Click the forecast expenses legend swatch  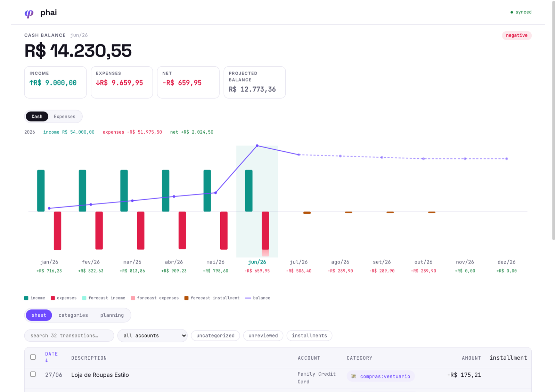click(x=133, y=298)
